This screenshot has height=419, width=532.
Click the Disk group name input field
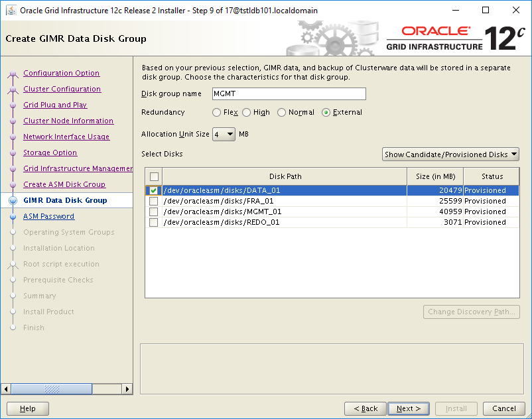tap(289, 94)
